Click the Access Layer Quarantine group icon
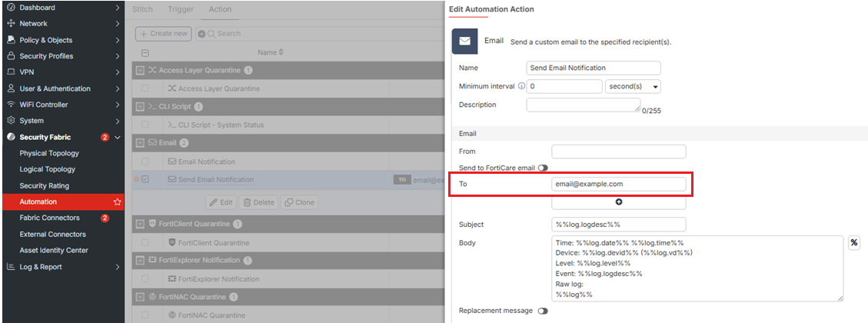This screenshot has height=323, width=868. coord(153,70)
